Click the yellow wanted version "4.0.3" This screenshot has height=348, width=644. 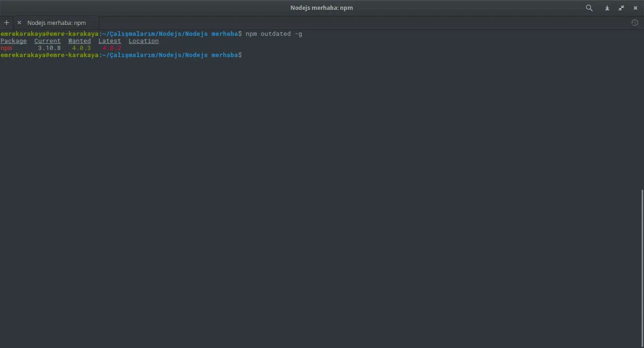[81, 48]
